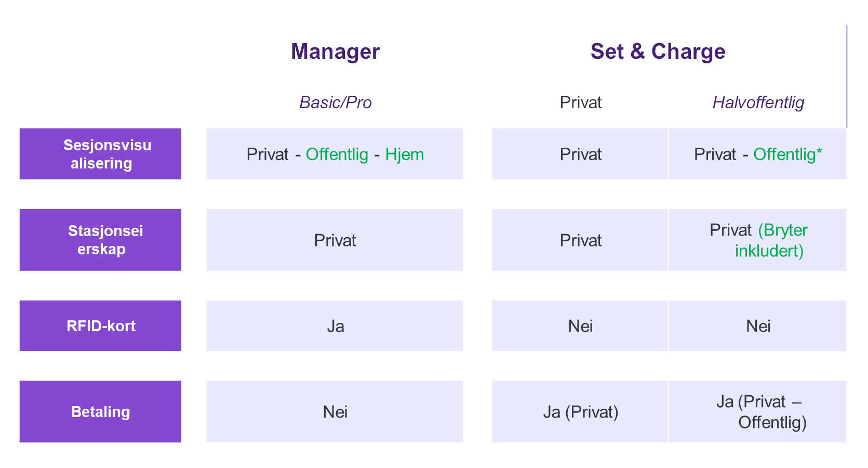Click the Ja cell in RFID-kort row

[335, 326]
